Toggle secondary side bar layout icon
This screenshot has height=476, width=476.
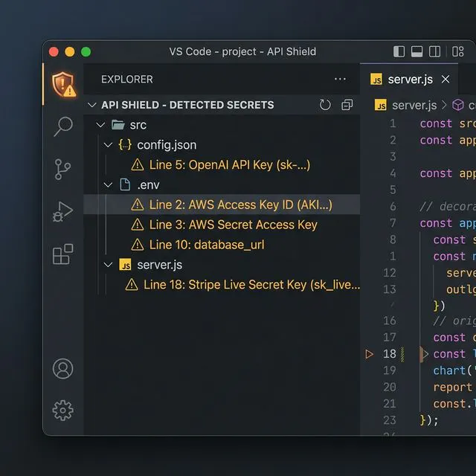click(434, 51)
